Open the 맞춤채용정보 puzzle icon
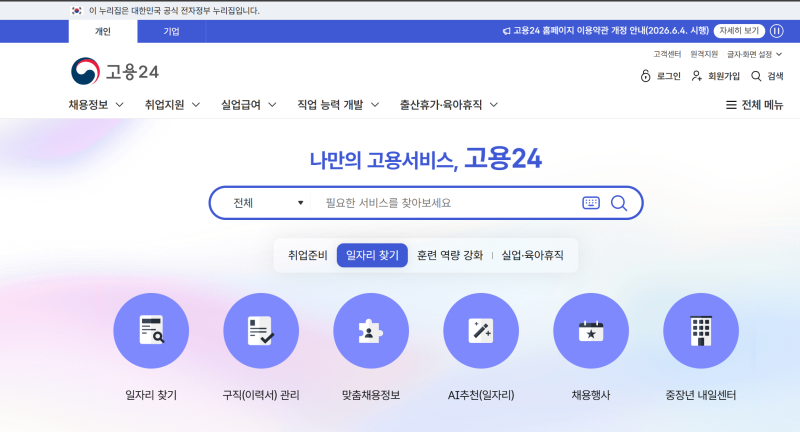This screenshot has width=800, height=432. click(x=371, y=331)
